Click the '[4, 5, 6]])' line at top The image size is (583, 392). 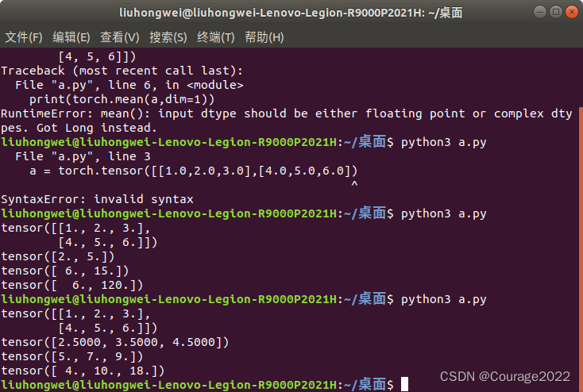(97, 56)
